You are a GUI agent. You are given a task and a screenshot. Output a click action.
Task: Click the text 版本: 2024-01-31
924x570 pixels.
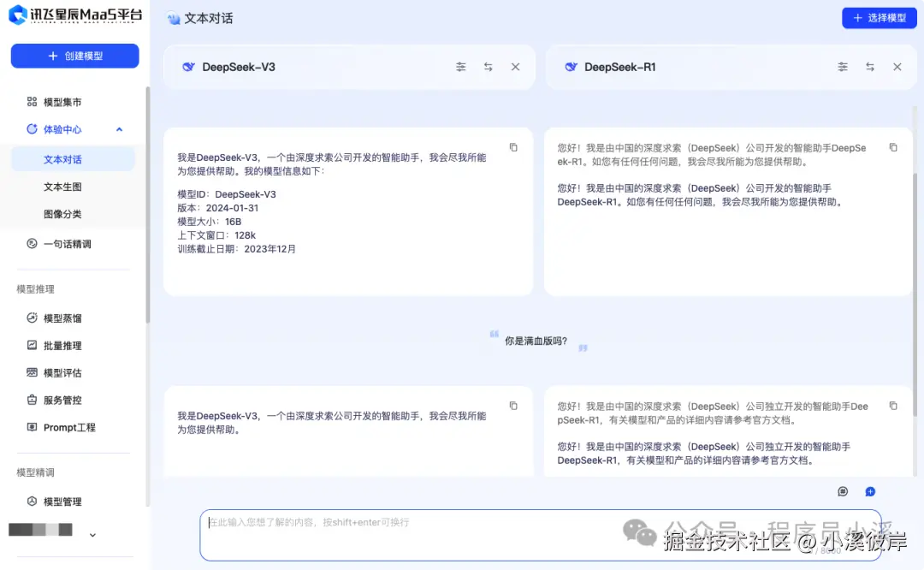217,207
